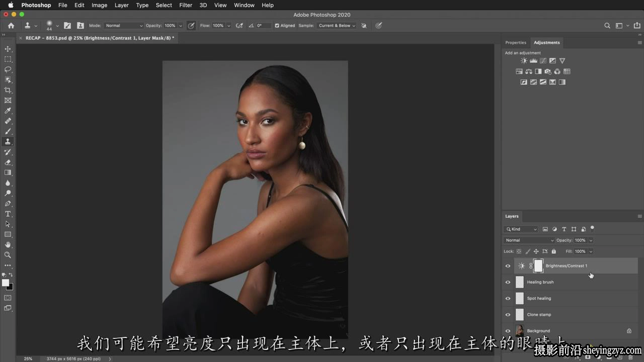Go to the Home screen
The width and height of the screenshot is (644, 362).
[11, 26]
